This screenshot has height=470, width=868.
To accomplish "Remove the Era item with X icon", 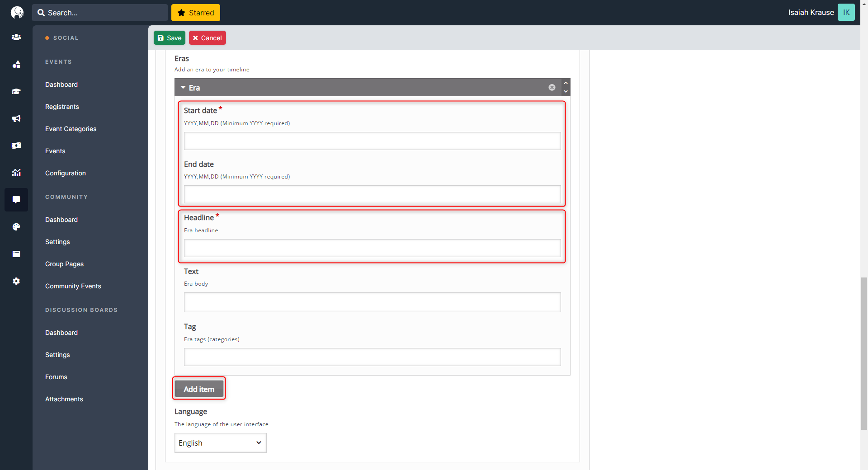I will pyautogui.click(x=552, y=87).
